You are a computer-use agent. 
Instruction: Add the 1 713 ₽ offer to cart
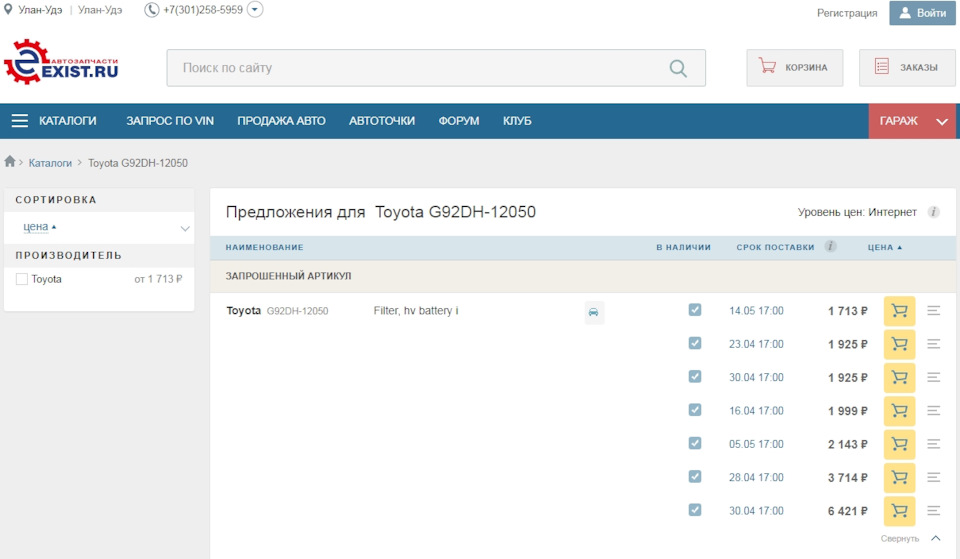(x=899, y=311)
